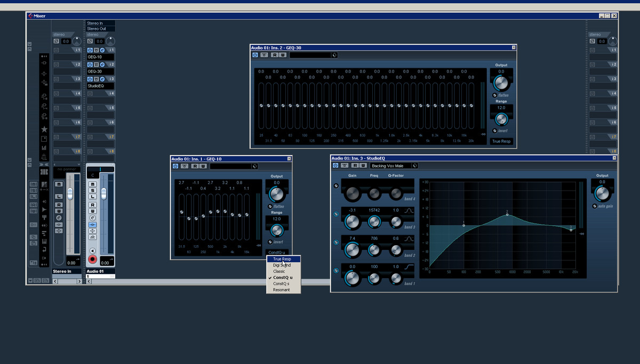Click the StudioEQ bypass button

coord(345,166)
